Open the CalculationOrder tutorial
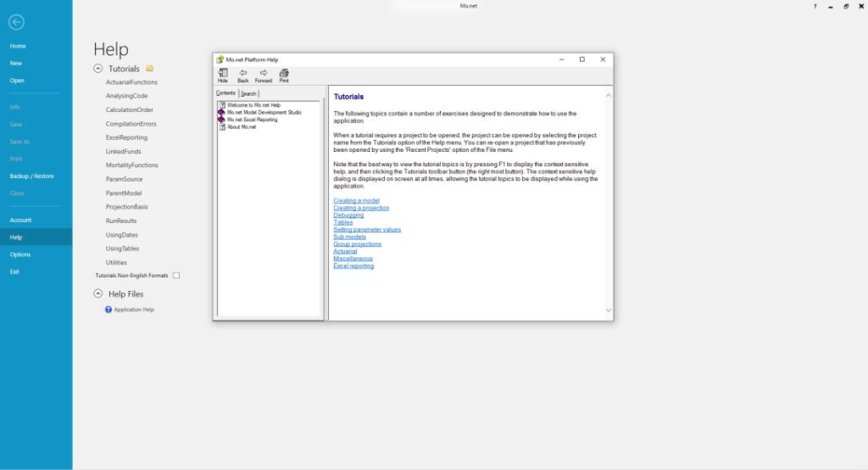The height and width of the screenshot is (470, 868). coord(130,109)
